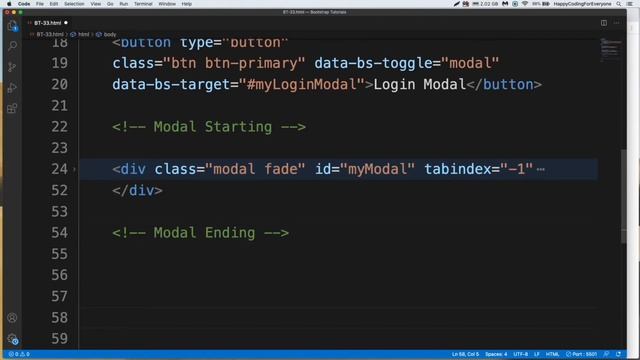Click the editor vertical scrollbar thumb

coord(623,196)
